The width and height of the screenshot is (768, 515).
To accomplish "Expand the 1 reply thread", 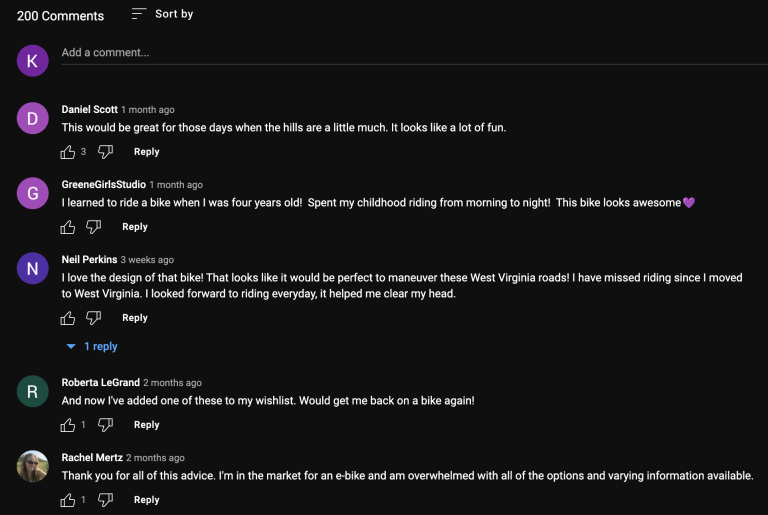I will [92, 346].
